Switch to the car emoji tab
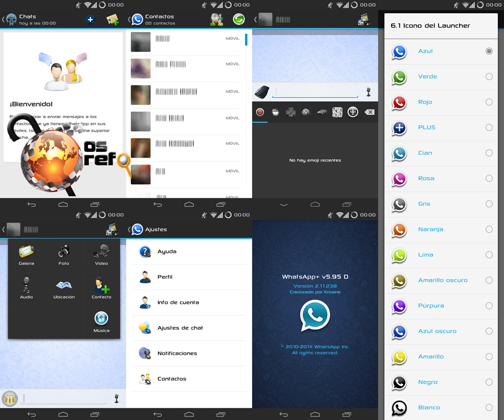 tap(322, 112)
